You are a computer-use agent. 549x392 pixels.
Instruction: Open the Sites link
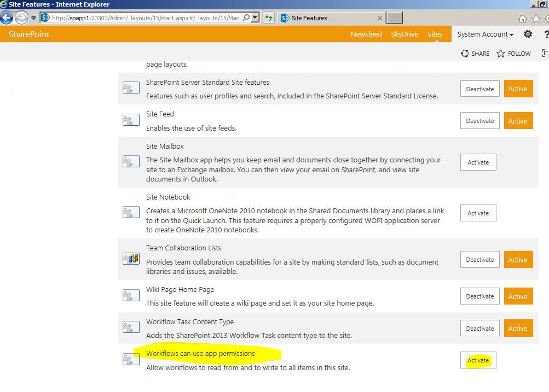(435, 34)
